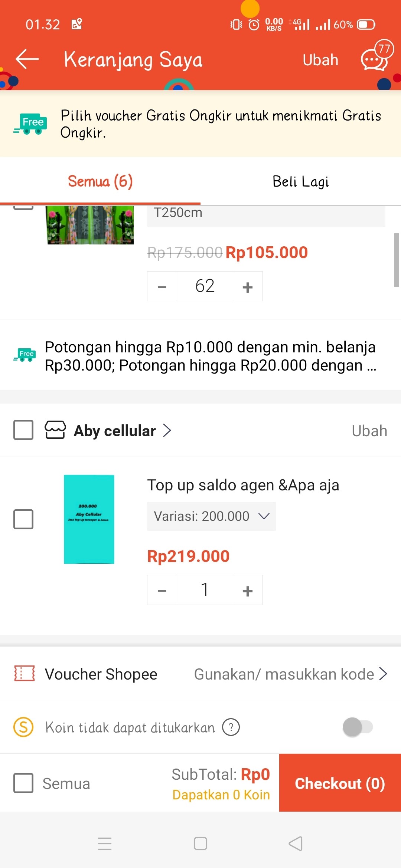Open chat messages icon with 77 badge

click(x=375, y=59)
